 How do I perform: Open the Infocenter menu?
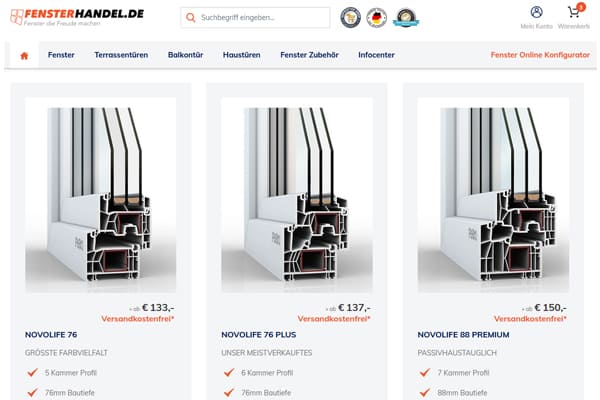click(x=376, y=55)
